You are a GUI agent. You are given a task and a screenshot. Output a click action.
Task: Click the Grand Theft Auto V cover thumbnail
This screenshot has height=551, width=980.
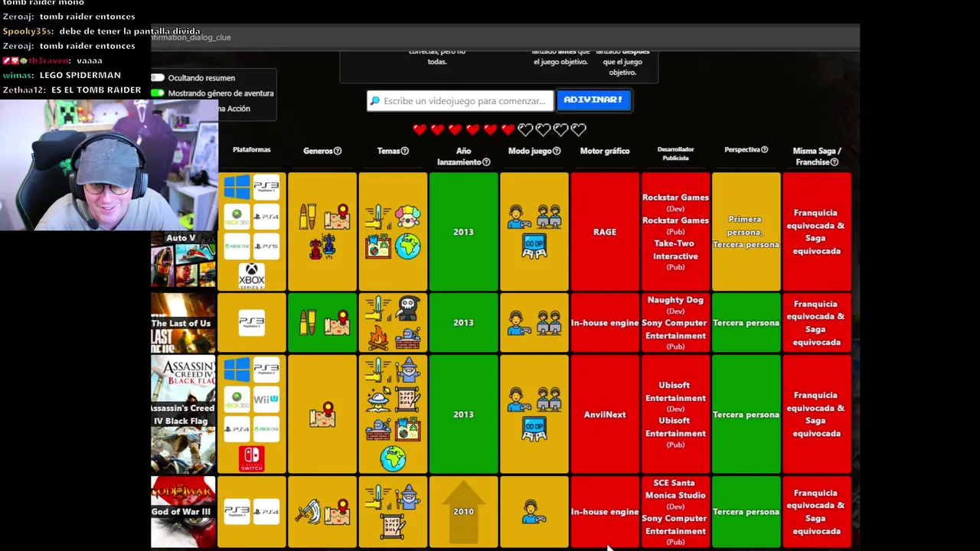pyautogui.click(x=183, y=261)
